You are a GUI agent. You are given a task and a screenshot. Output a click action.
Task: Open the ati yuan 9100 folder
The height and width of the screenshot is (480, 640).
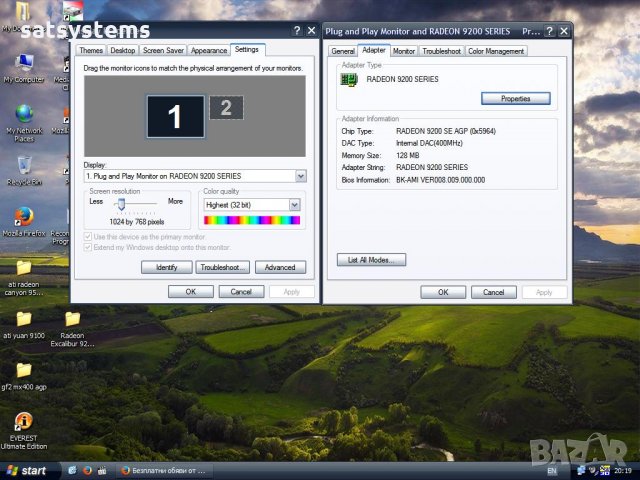(x=23, y=320)
